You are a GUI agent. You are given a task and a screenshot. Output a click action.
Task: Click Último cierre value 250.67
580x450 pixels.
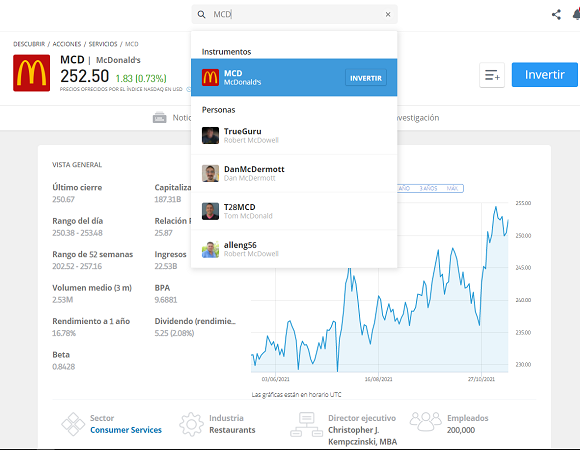pos(63,199)
